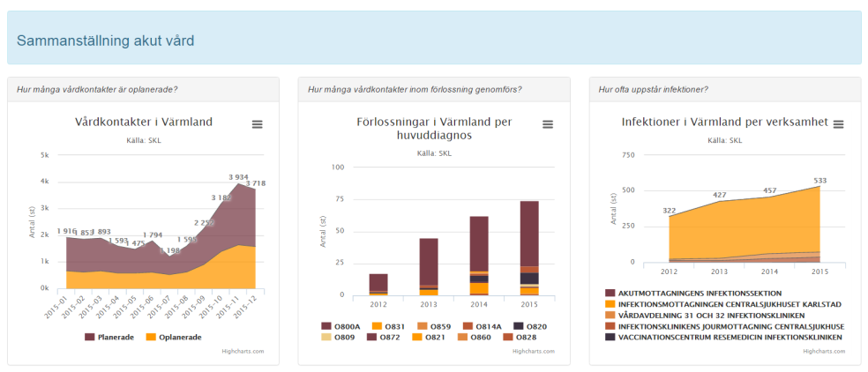Click the 427 data label in infections chart

click(x=719, y=195)
